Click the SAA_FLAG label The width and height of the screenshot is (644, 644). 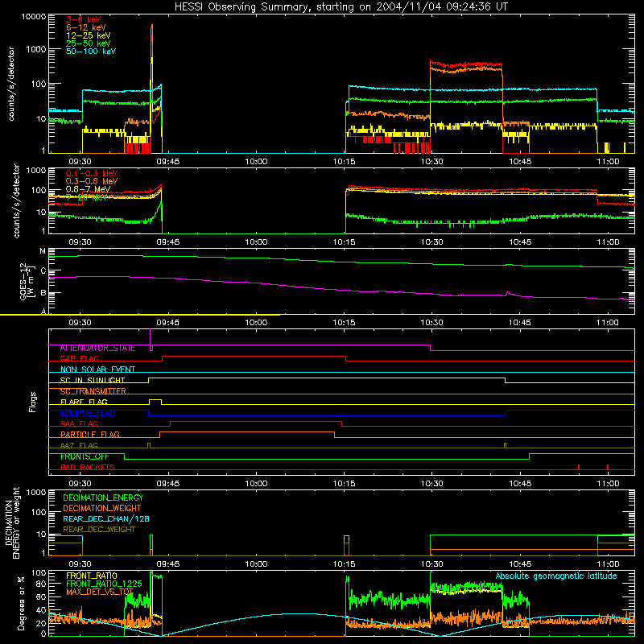(79, 423)
